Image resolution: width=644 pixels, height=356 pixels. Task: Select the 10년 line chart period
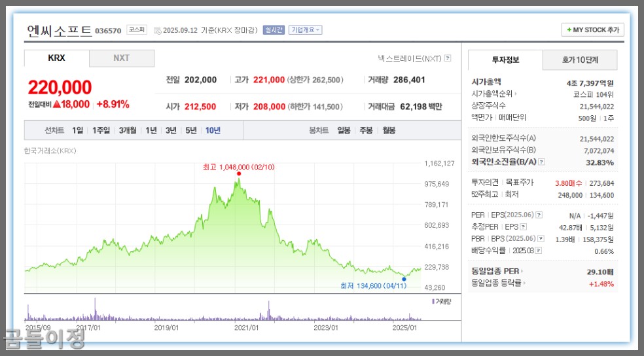[x=213, y=131]
